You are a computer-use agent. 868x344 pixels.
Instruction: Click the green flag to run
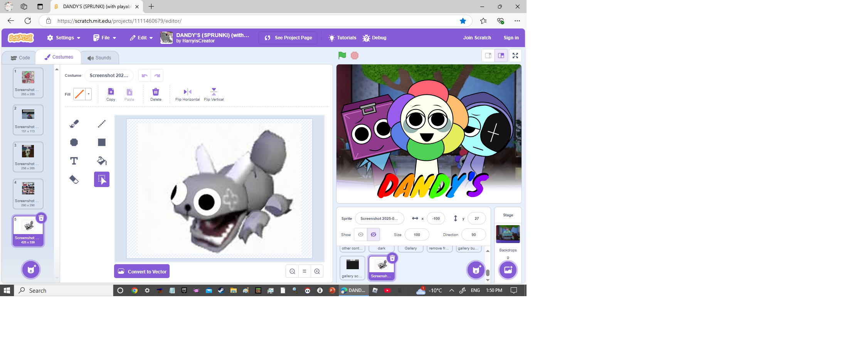(x=342, y=56)
